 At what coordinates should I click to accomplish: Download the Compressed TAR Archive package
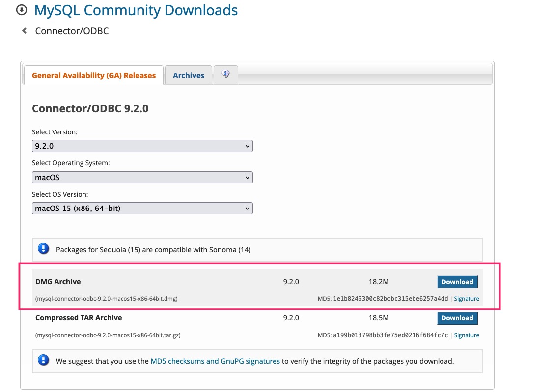click(457, 318)
